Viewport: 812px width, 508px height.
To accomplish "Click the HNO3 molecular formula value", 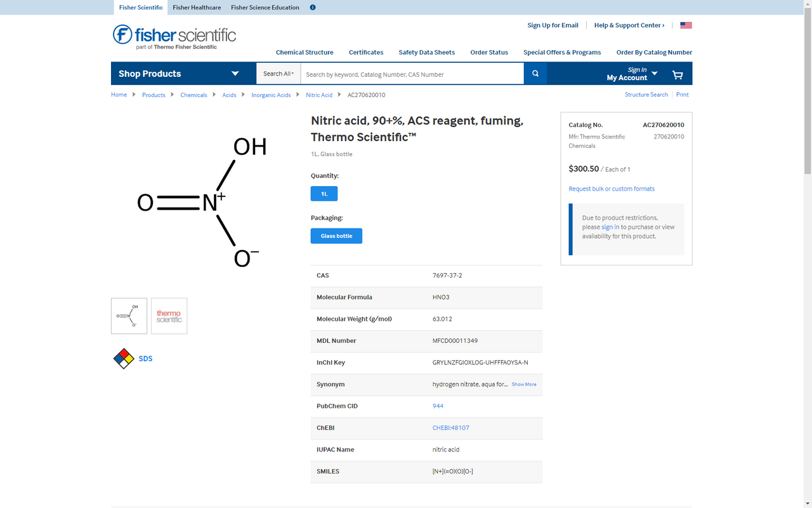I will pos(441,297).
